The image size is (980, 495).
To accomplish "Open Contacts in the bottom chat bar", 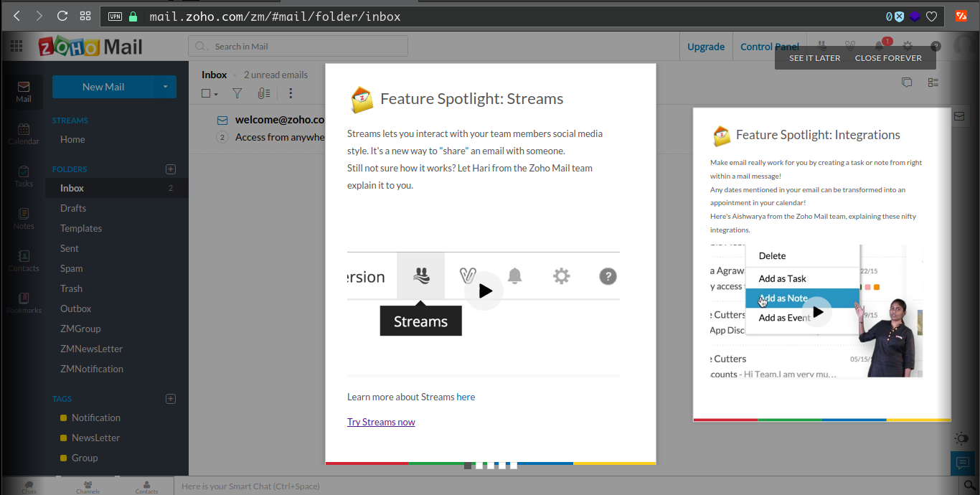I will (x=146, y=486).
